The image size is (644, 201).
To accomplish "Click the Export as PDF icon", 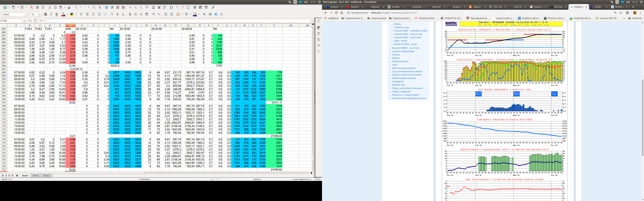I will (x=32, y=8).
